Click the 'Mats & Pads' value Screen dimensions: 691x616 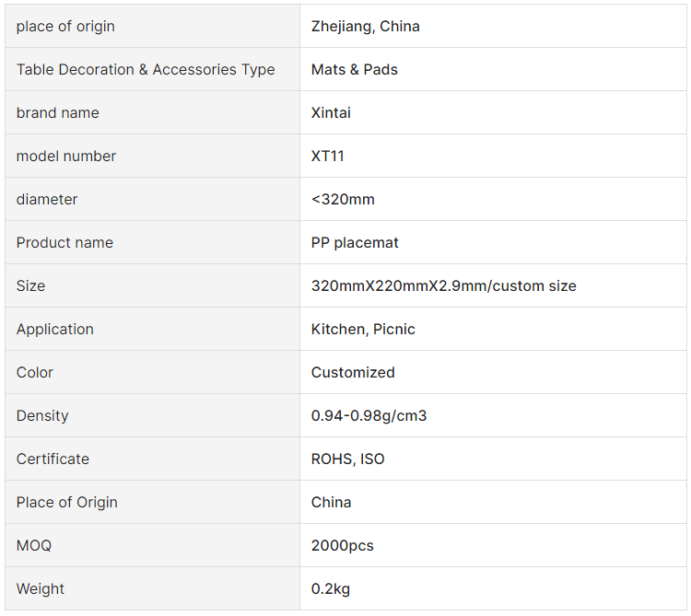(355, 70)
